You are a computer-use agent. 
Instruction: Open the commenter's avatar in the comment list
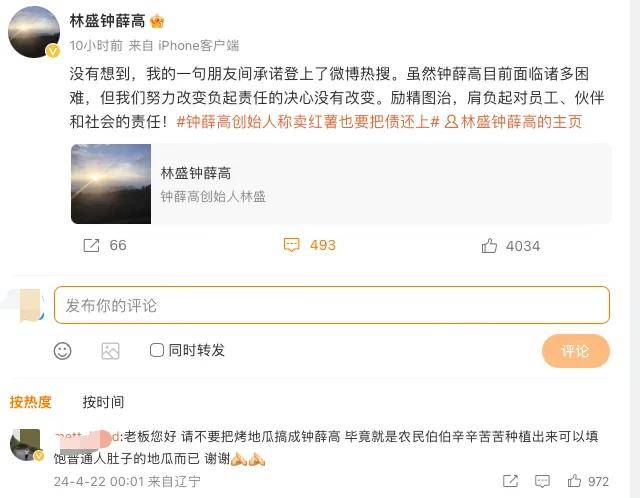(25, 443)
